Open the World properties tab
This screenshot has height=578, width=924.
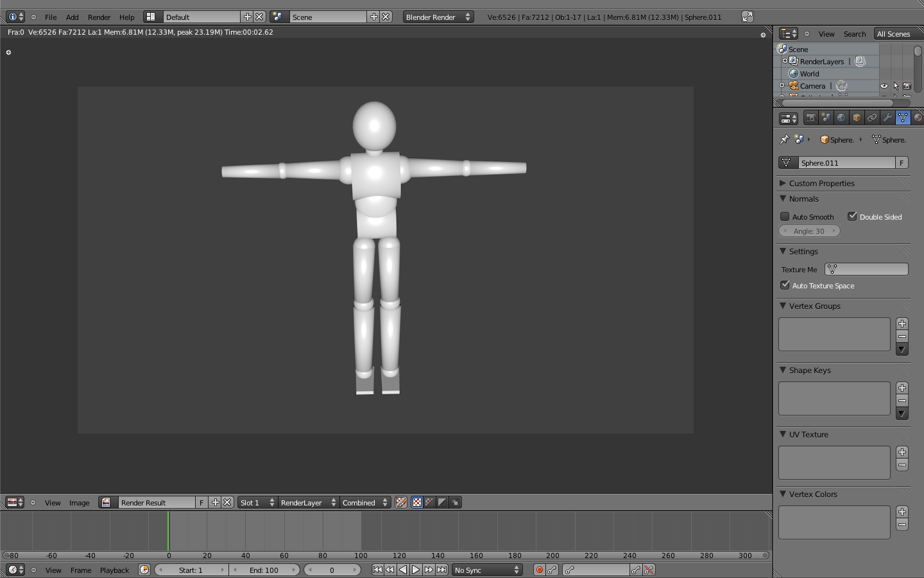841,118
